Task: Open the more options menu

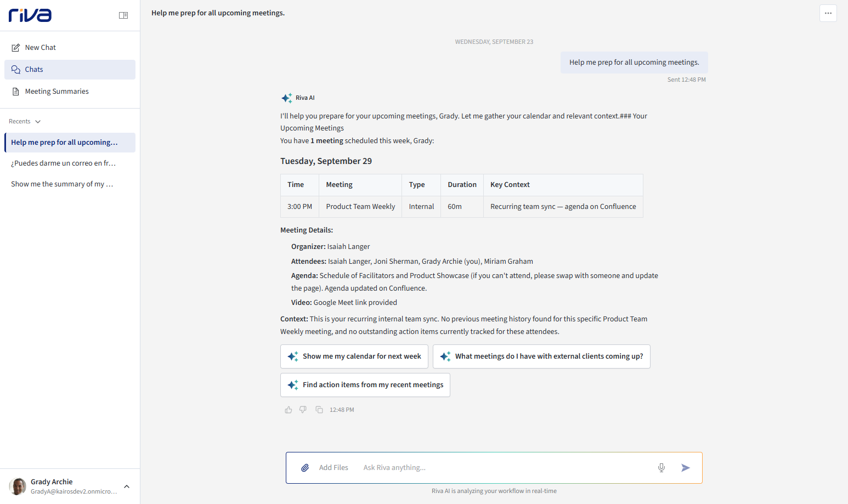Action: coord(828,13)
